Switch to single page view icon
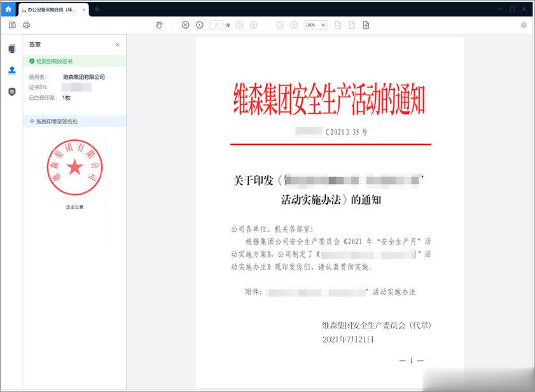The height and width of the screenshot is (392, 535). (338, 25)
